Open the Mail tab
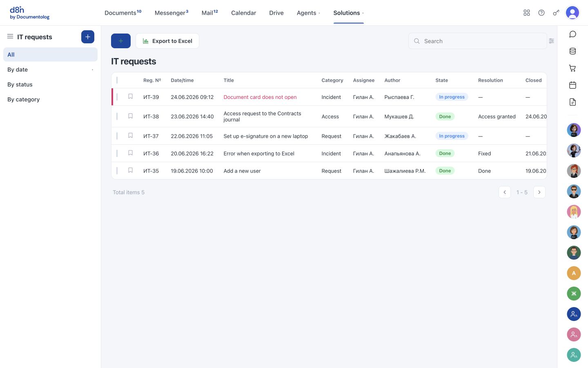 210,13
